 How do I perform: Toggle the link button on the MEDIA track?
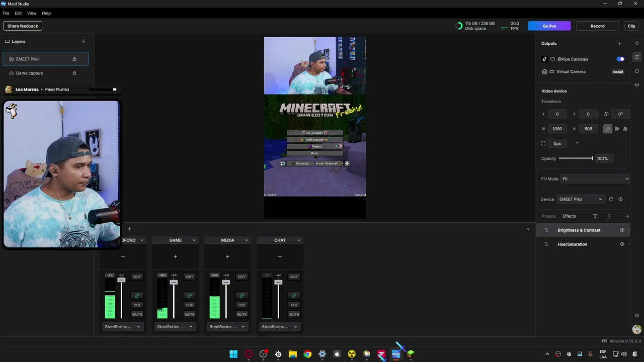pos(242,296)
